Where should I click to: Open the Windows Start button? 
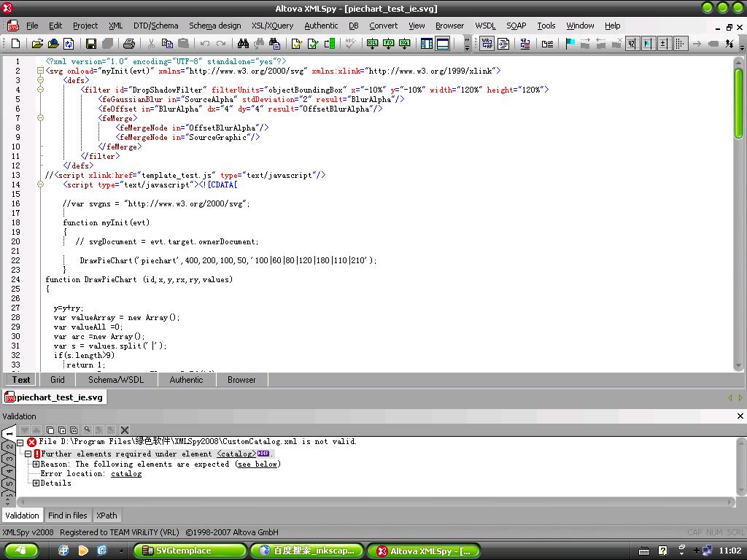(x=21, y=551)
